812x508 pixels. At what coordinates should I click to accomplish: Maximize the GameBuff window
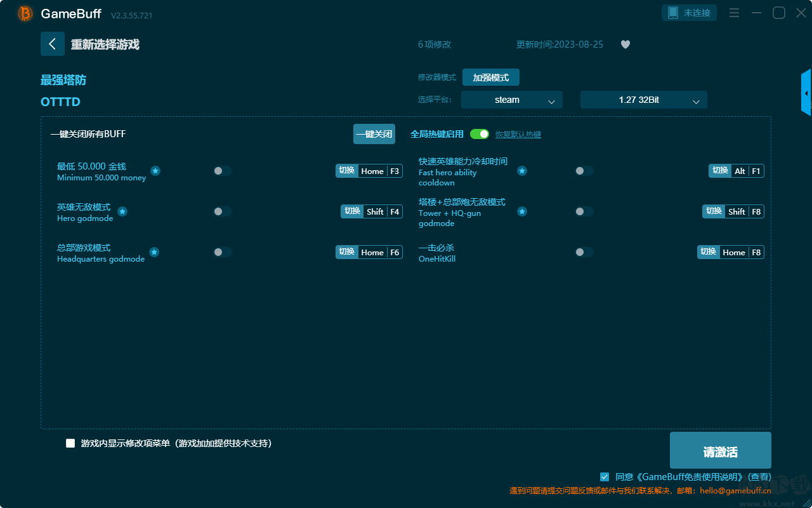tap(779, 13)
